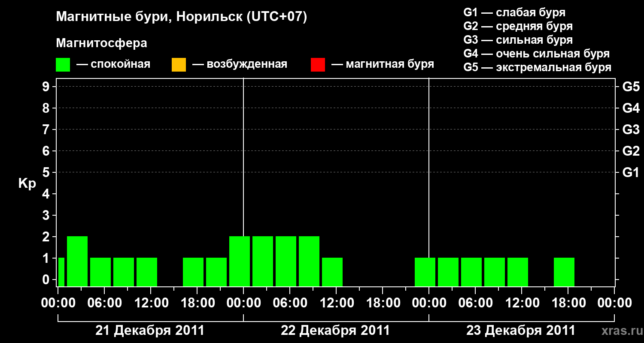
Task: Select the Kp 2 bar crossing midnight into 22 December
Action: pyautogui.click(x=240, y=261)
